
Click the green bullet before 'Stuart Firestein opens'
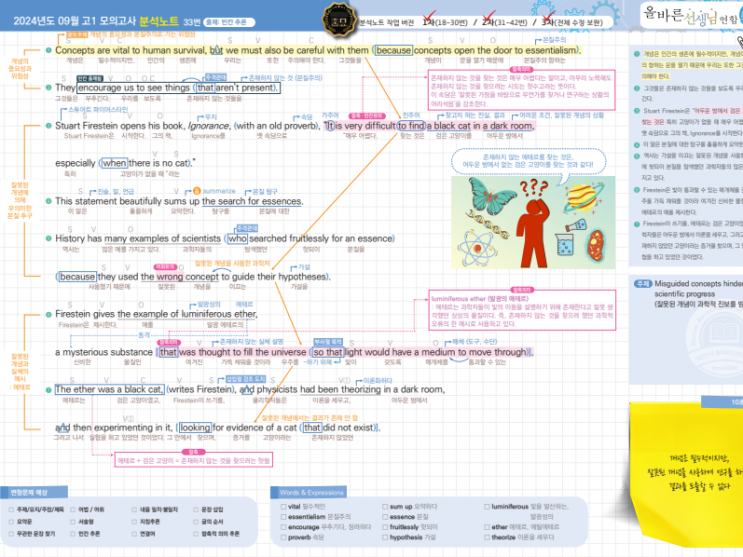coord(48,126)
